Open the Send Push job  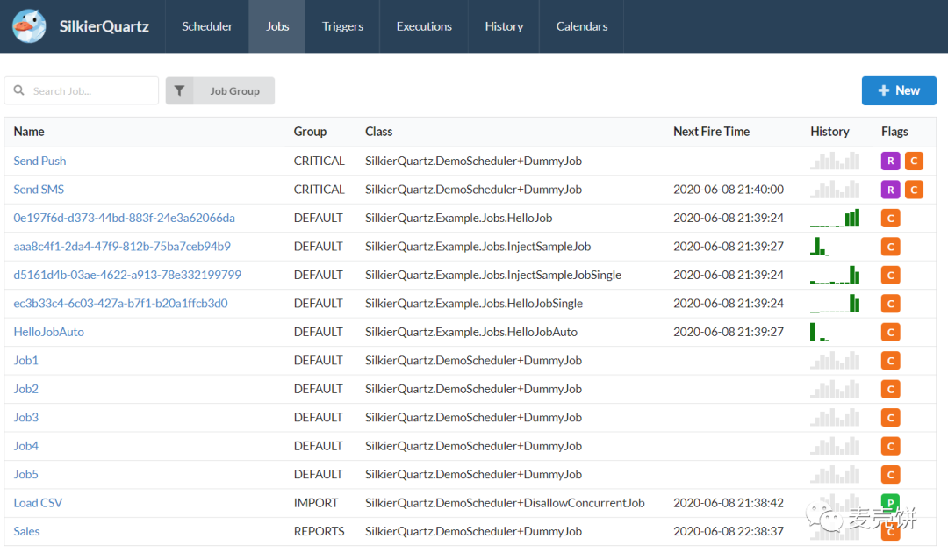coord(39,161)
